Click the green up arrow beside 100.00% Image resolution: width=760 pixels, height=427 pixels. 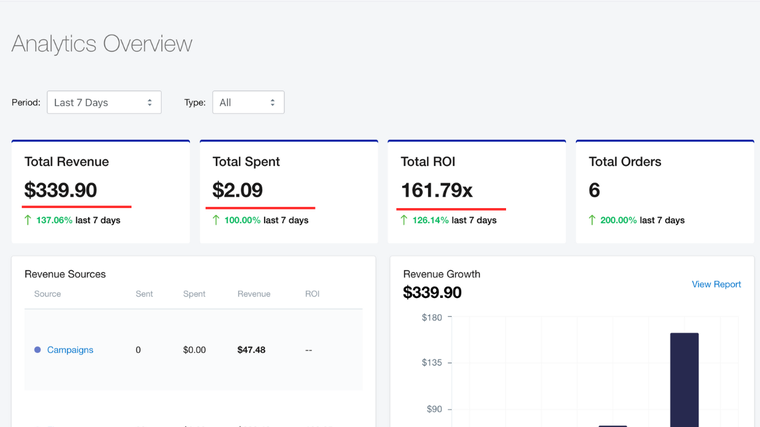216,220
